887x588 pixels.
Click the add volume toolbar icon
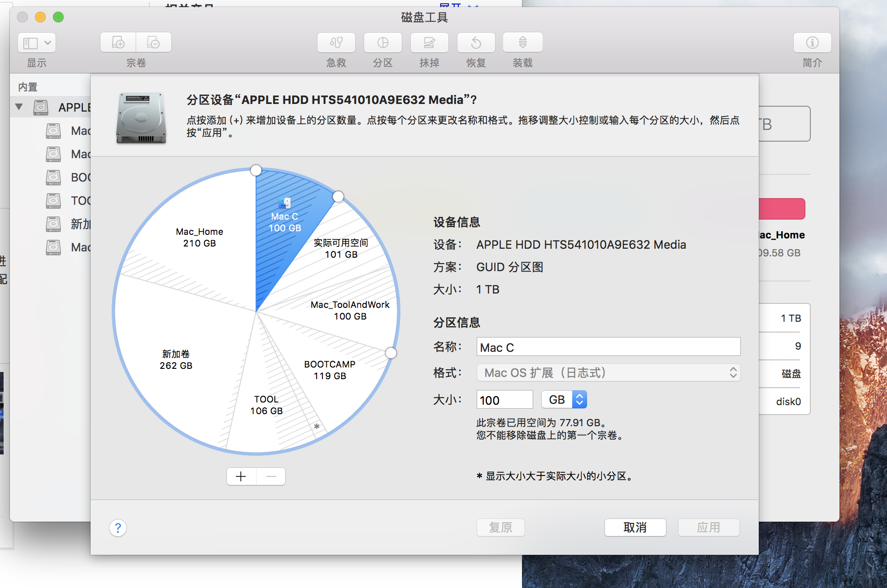tap(118, 43)
